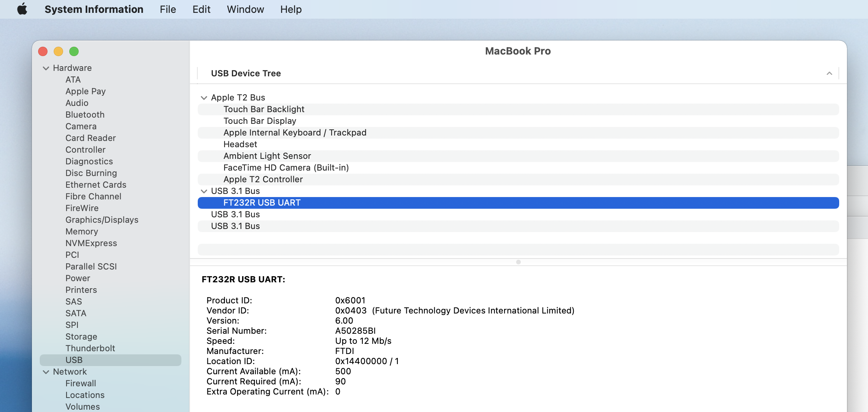Select the Headset device row
The width and height of the screenshot is (868, 412).
click(518, 144)
